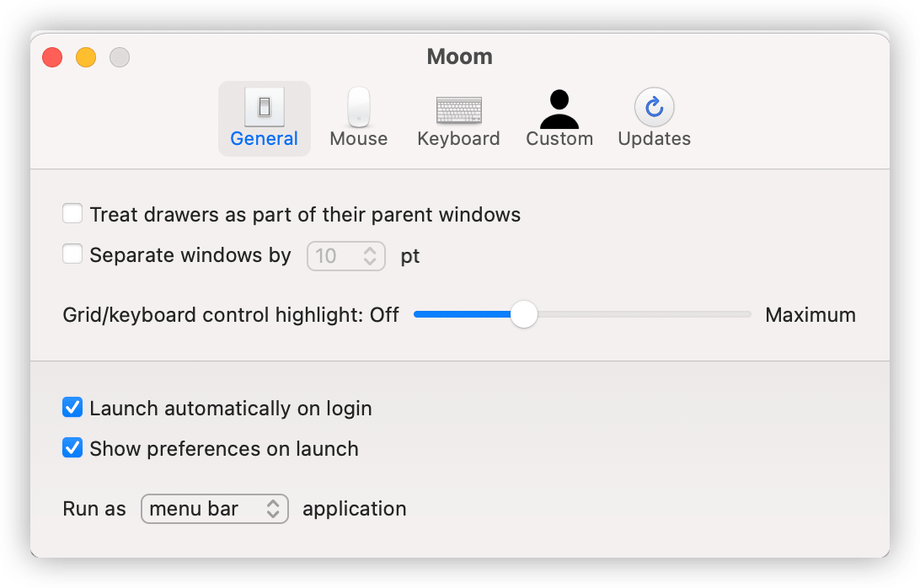The height and width of the screenshot is (588, 920).
Task: Enable Treat drawers as part of parent windows
Action: pos(72,214)
